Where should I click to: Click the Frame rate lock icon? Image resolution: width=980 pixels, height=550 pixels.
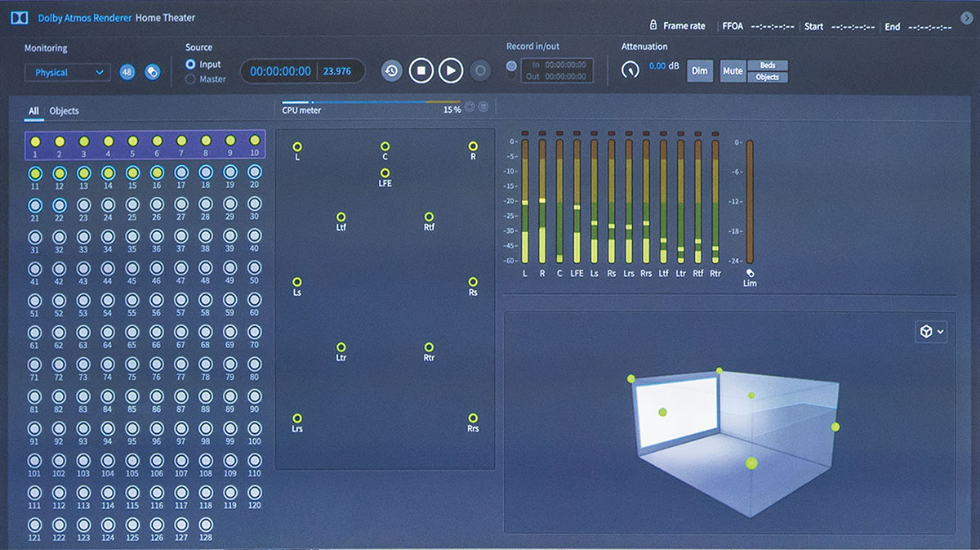653,25
